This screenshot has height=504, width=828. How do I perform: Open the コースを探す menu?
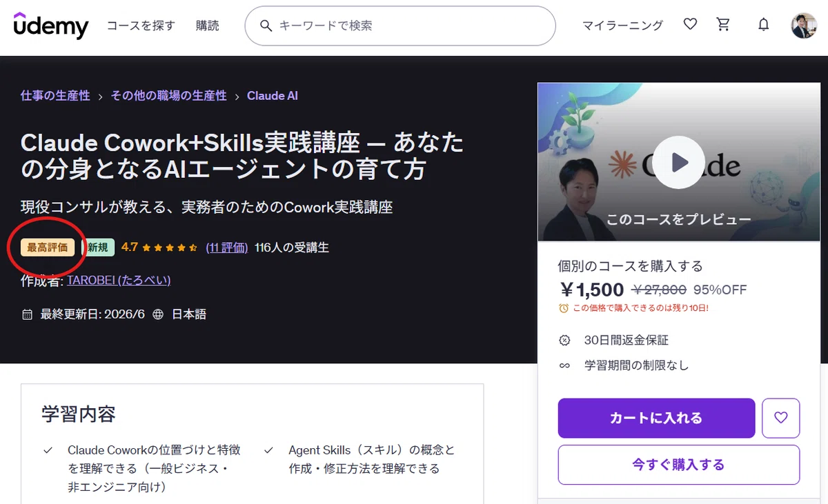tap(141, 26)
